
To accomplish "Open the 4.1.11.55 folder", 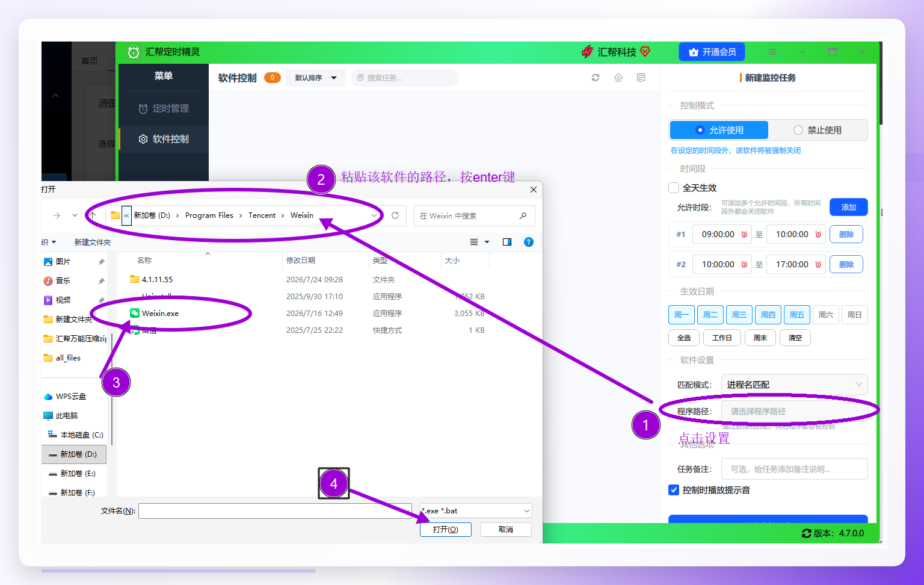I will (x=157, y=279).
